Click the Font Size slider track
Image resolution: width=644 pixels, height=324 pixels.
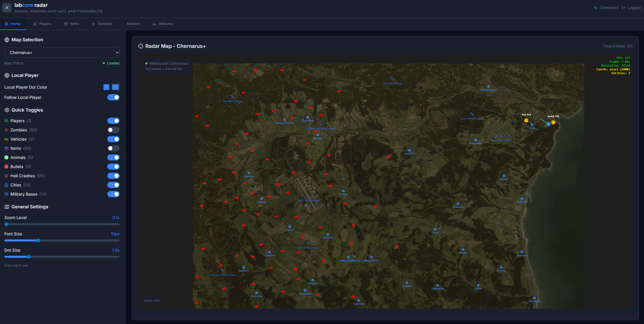point(76,240)
